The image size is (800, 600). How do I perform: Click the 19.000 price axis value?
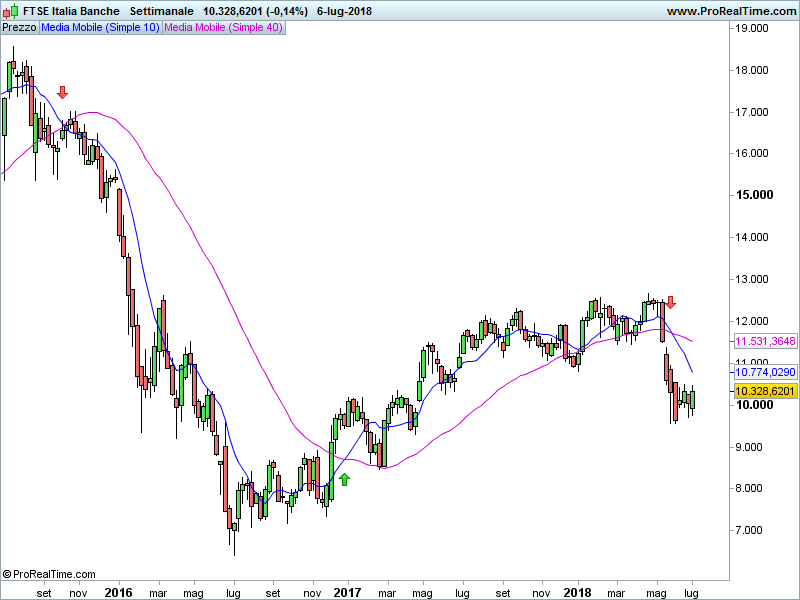tap(752, 28)
